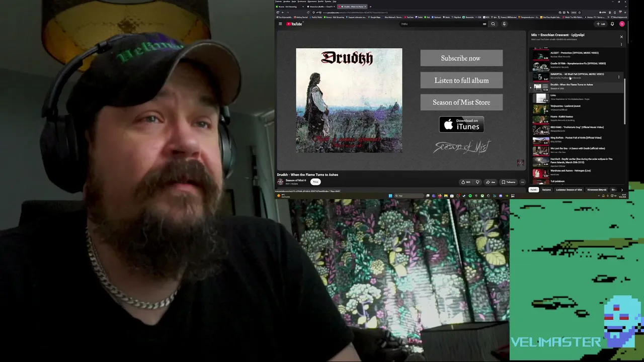Go to the YouTube home logo
This screenshot has height=362, width=644.
pos(294,24)
